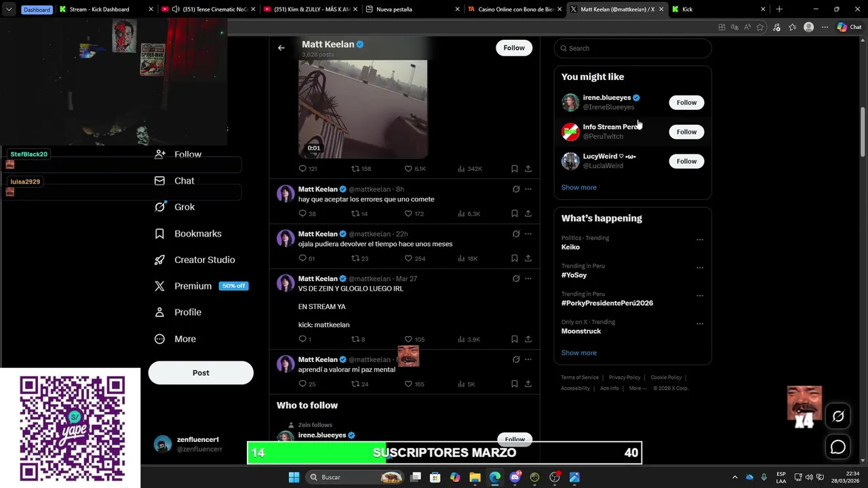The image size is (868, 488).
Task: Switch to the Casino Online browser tab
Action: 514,9
